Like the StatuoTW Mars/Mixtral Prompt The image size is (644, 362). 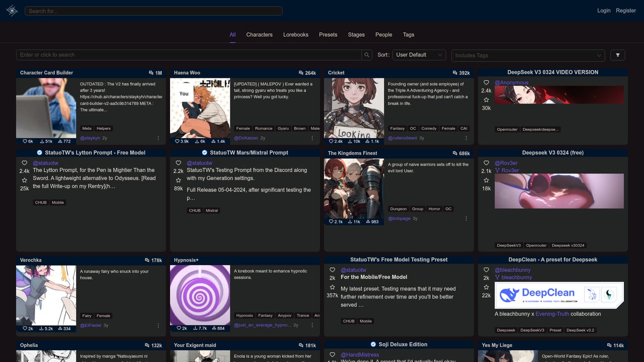coord(178,163)
